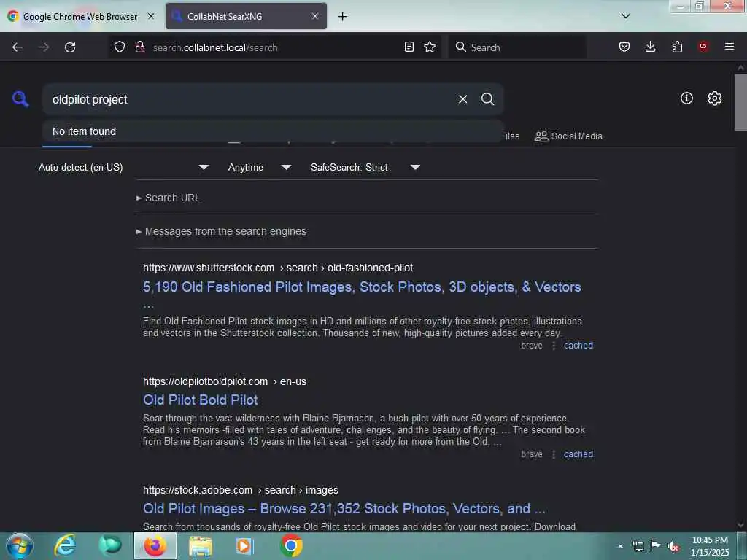
Task: Submit search with magnifier button
Action: click(x=487, y=99)
